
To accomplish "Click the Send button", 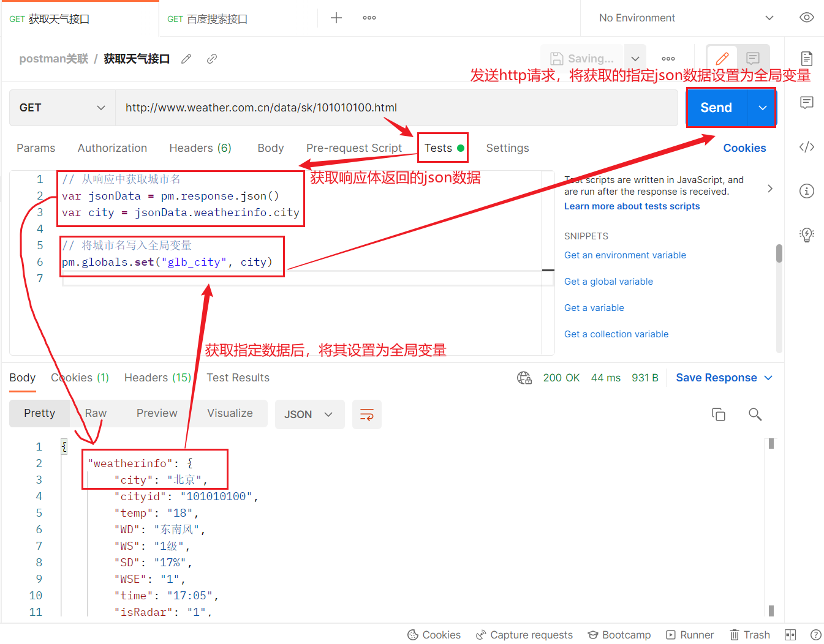I will click(x=716, y=108).
